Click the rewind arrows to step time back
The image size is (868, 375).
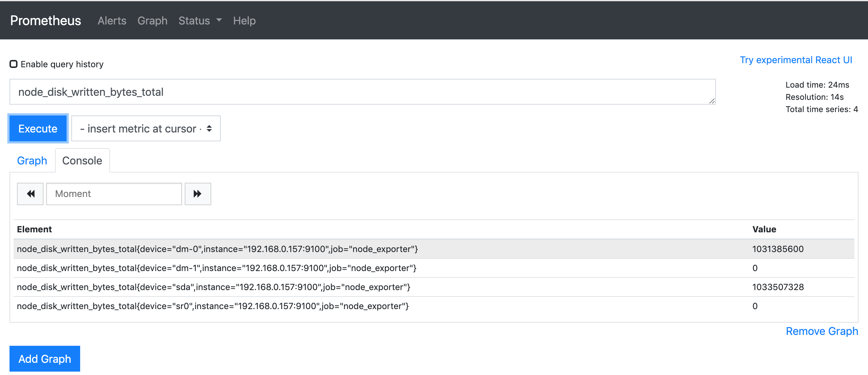click(x=30, y=194)
